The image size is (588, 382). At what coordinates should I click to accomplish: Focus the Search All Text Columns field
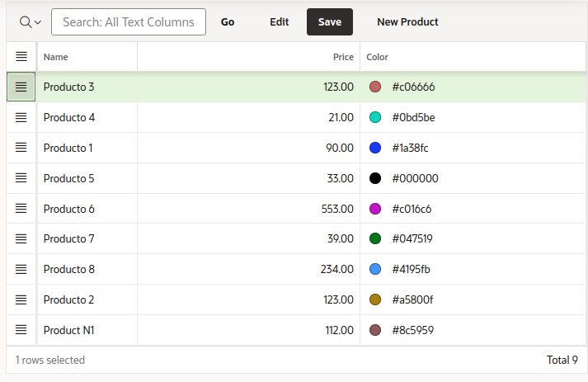[x=129, y=22]
